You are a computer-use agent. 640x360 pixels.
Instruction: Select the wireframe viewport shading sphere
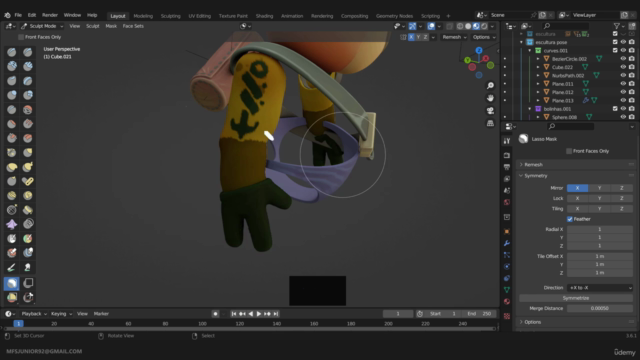pos(460,26)
